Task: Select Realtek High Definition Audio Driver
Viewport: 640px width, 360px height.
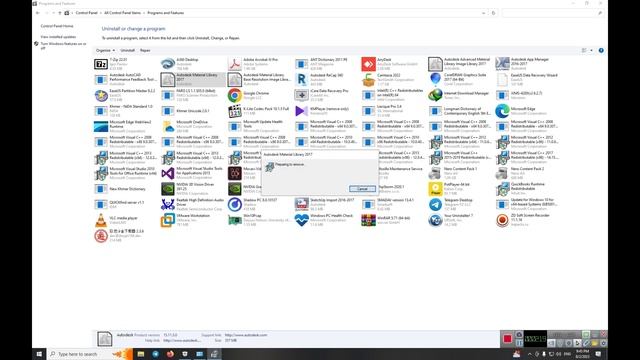Action: click(193, 204)
